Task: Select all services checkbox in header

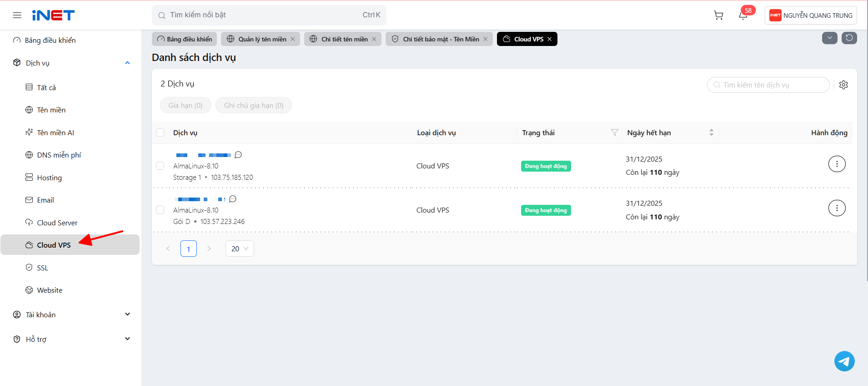Action: point(160,132)
